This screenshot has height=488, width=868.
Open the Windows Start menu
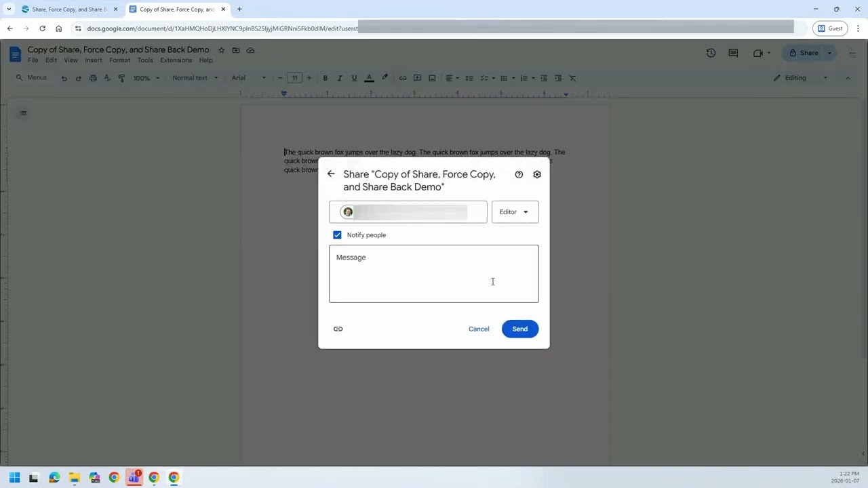14,478
